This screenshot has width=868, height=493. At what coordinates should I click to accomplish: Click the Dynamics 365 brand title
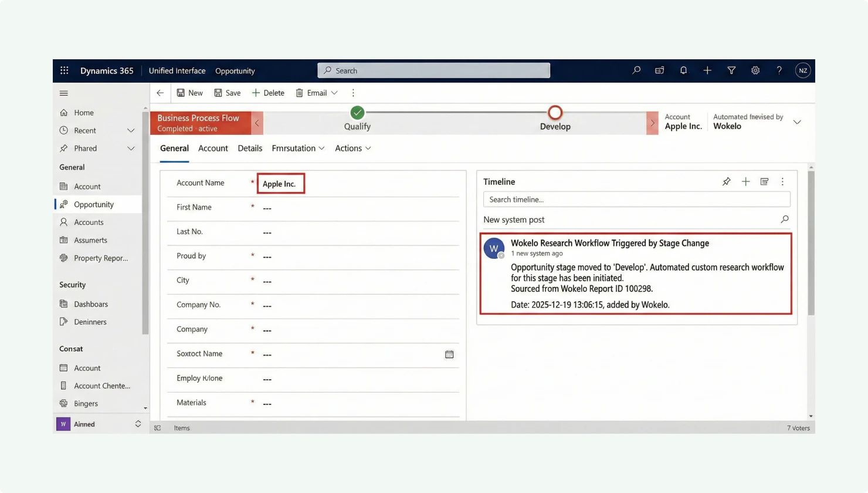(107, 70)
